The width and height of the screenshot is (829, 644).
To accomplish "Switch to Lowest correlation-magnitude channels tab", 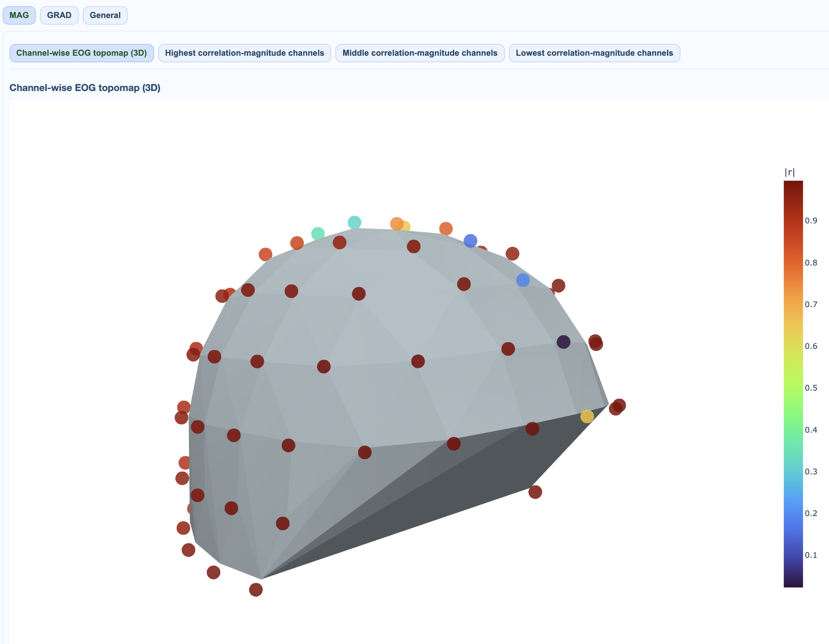I will [x=594, y=53].
